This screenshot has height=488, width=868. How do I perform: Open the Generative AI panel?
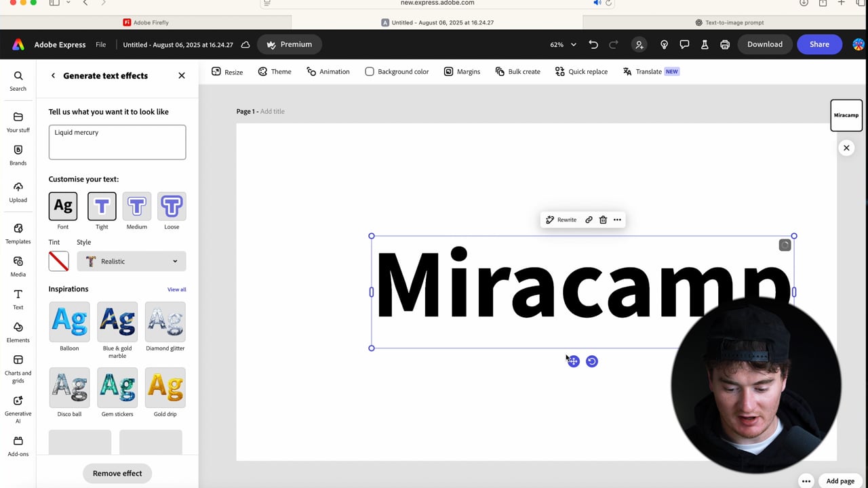[18, 409]
